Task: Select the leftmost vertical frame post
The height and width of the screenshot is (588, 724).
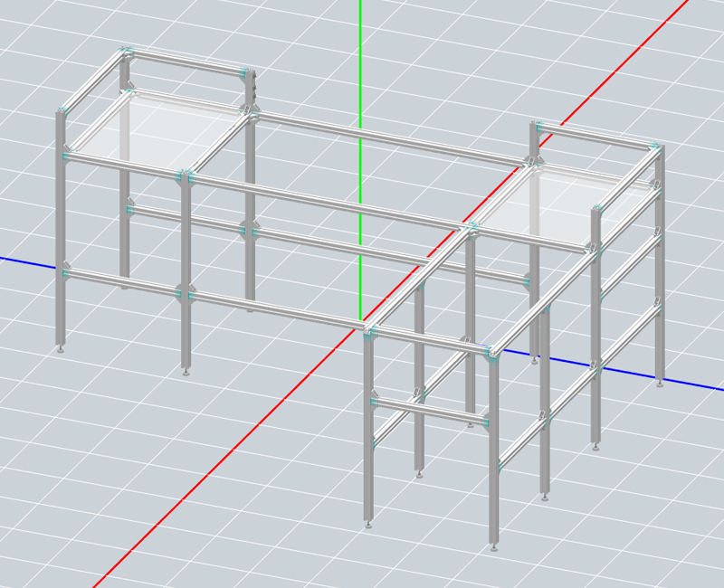Action: (x=61, y=226)
